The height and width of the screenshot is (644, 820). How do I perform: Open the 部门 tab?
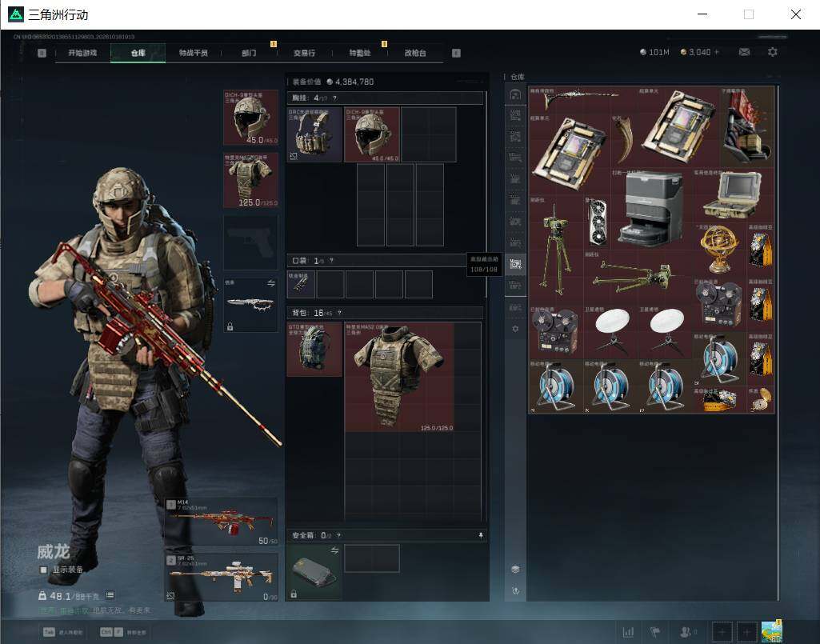pyautogui.click(x=249, y=53)
